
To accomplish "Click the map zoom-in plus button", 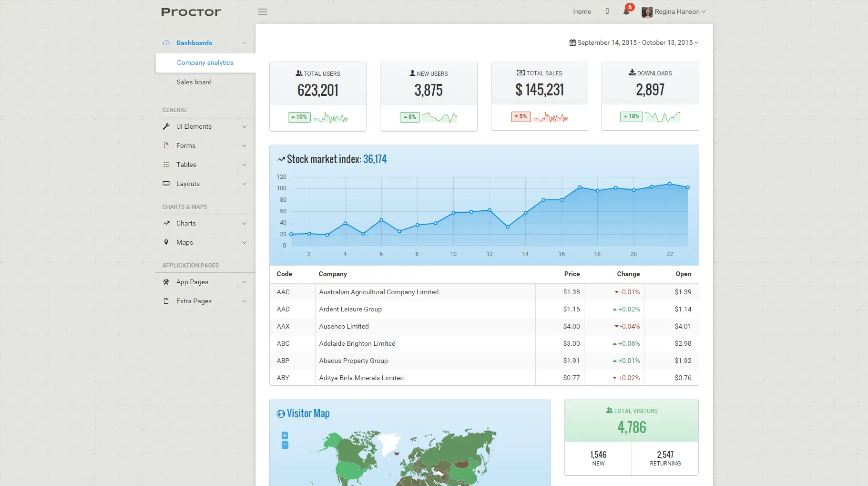I will click(x=285, y=435).
